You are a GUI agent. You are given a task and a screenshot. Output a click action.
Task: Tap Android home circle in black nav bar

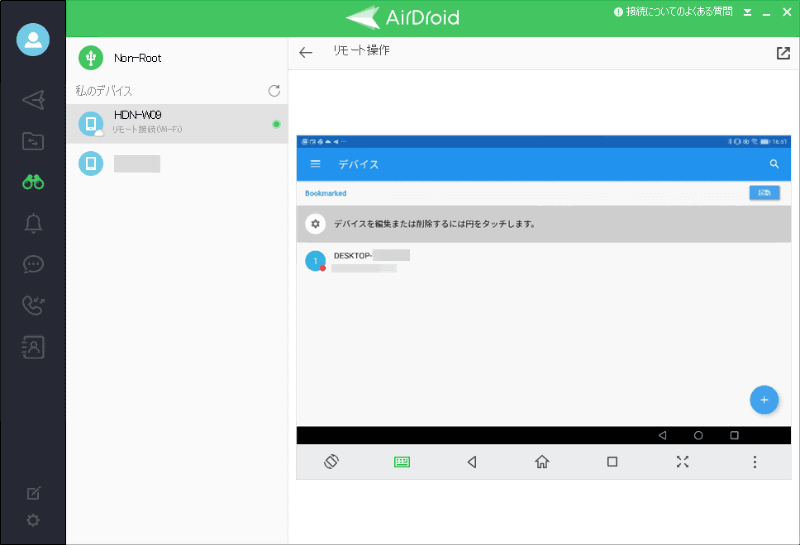pos(698,435)
